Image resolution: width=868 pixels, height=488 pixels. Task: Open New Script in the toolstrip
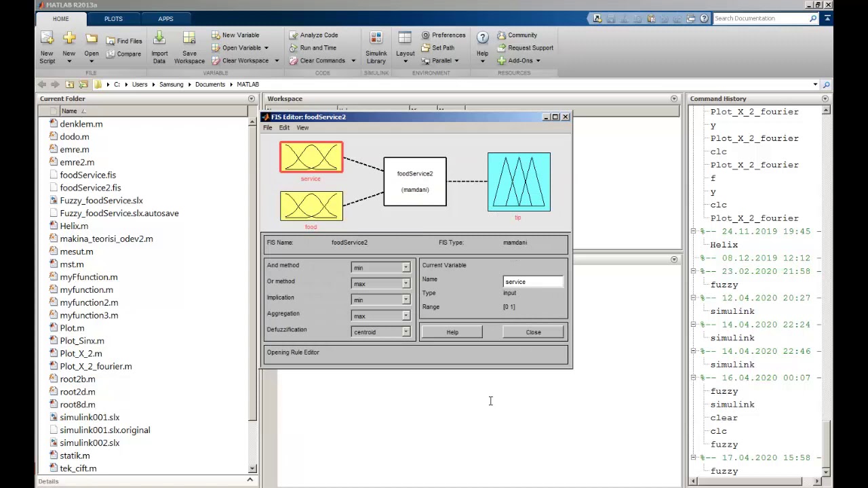tap(47, 47)
